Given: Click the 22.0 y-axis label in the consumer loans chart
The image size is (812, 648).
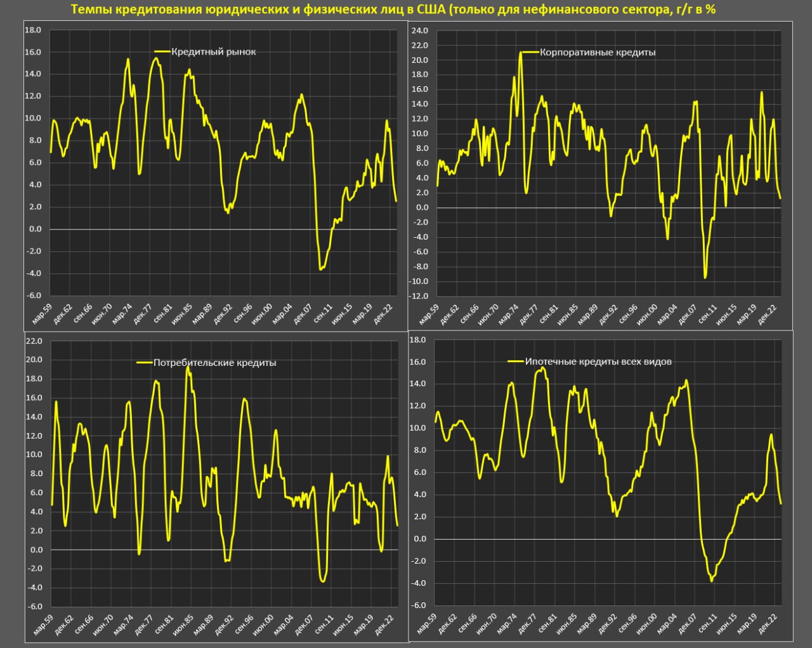Looking at the screenshot, I should click(x=34, y=340).
